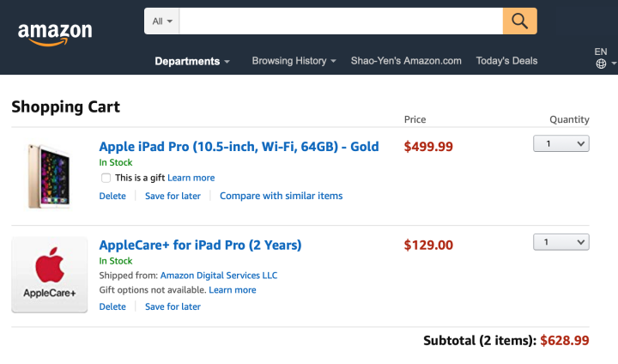618x364 pixels.
Task: Open the AppleCare+ product image
Action: (49, 275)
